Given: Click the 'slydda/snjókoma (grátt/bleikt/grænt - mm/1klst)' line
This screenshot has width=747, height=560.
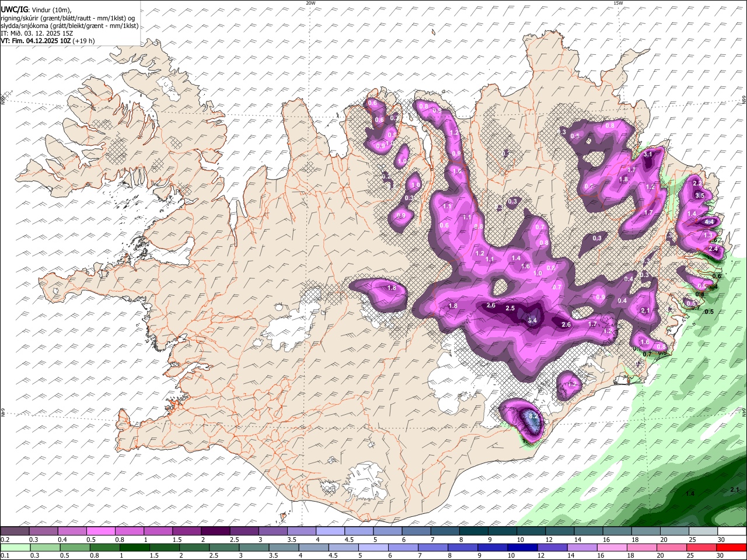Looking at the screenshot, I should (x=69, y=26).
